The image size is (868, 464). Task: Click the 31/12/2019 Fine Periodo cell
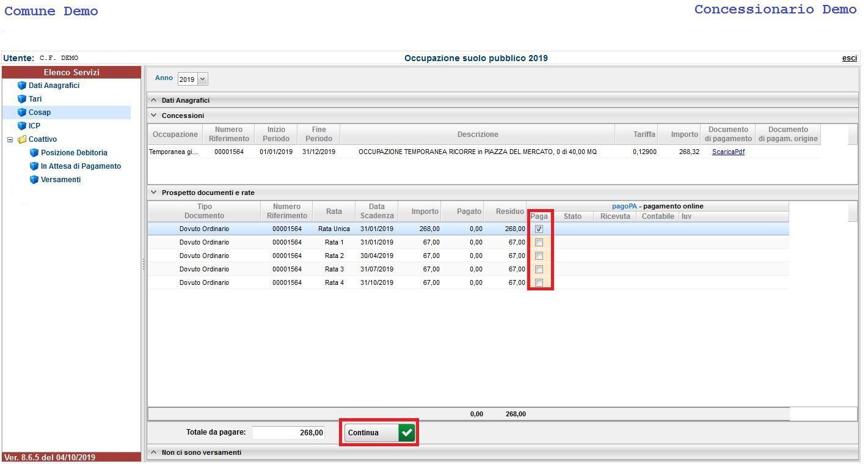pyautogui.click(x=319, y=152)
